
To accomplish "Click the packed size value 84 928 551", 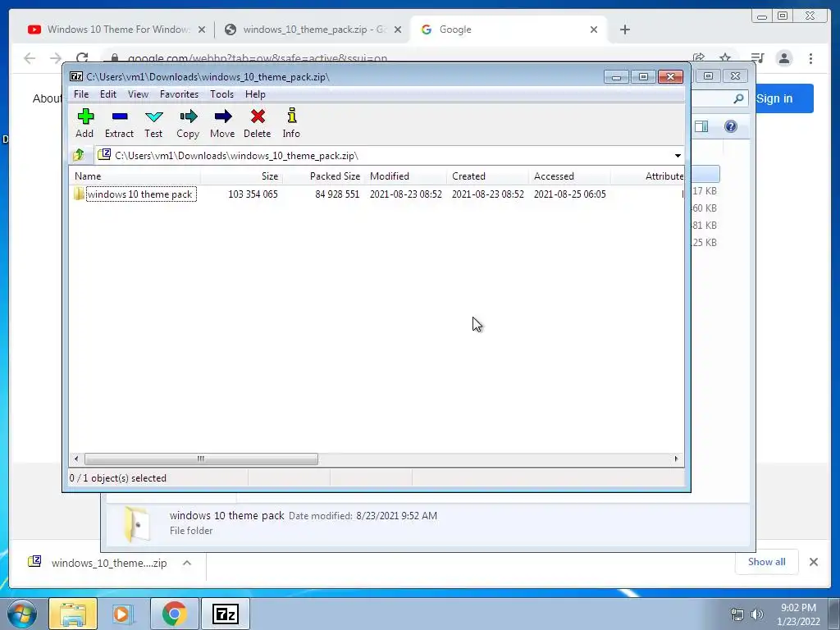I will coord(337,194).
